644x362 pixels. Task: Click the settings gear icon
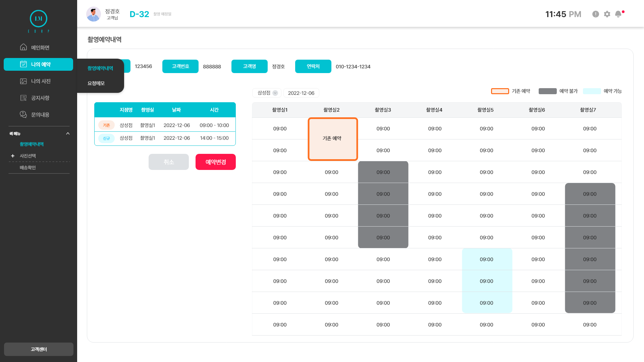tap(607, 14)
